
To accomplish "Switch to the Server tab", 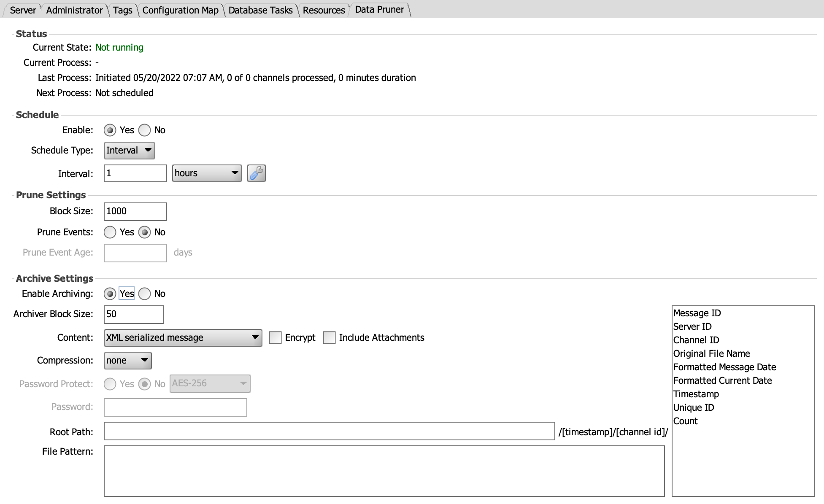I will click(x=23, y=10).
